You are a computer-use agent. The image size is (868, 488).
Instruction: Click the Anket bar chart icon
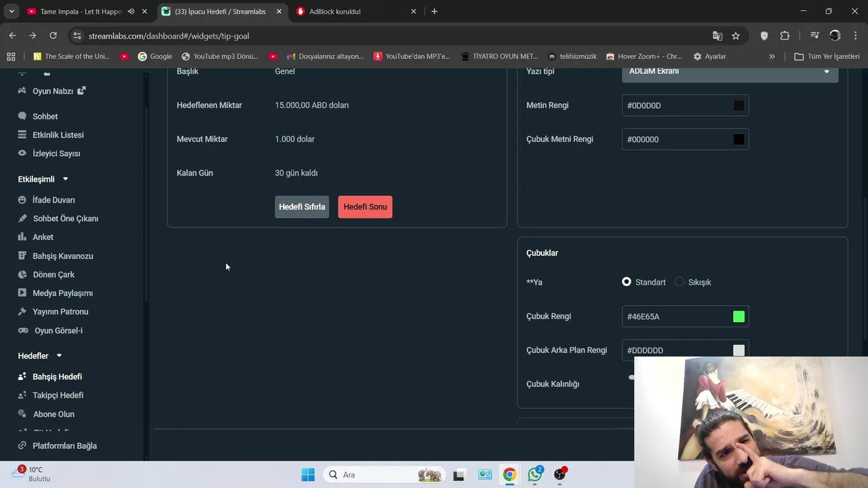pyautogui.click(x=22, y=237)
